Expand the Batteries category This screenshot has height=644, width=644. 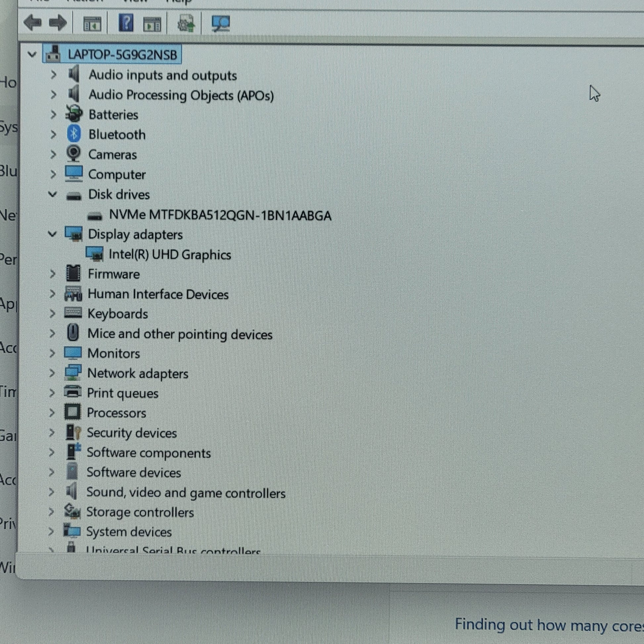(53, 115)
